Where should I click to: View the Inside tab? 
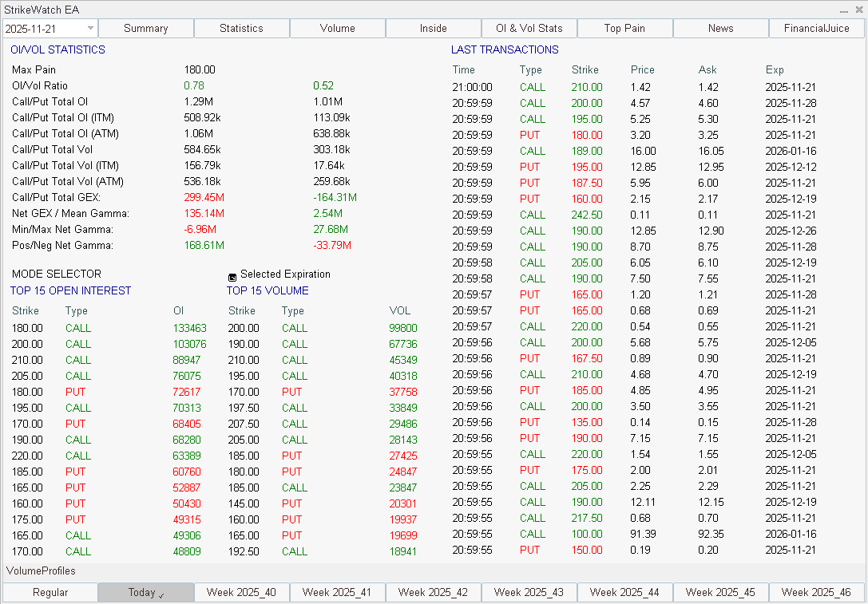433,28
